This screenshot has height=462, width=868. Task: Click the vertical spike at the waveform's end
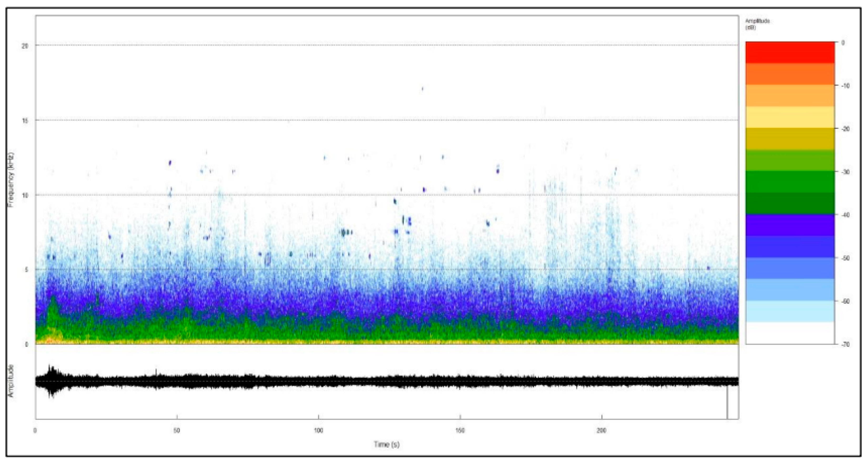click(x=727, y=403)
